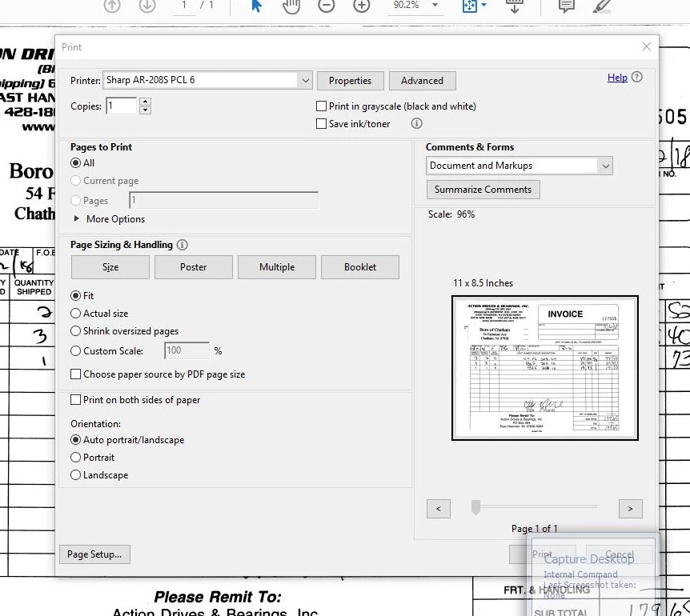Go to next page arrow in toolbar
Viewport: 690px width, 616px height.
coord(147,6)
